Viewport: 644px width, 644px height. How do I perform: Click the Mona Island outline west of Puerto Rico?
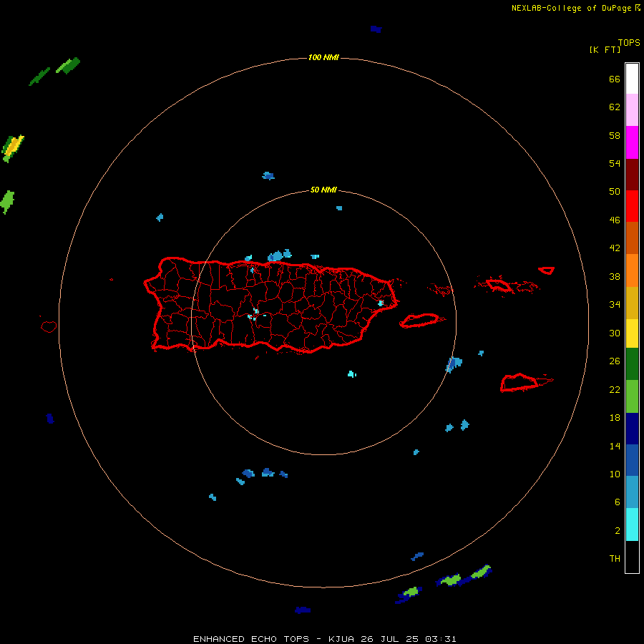[x=49, y=327]
